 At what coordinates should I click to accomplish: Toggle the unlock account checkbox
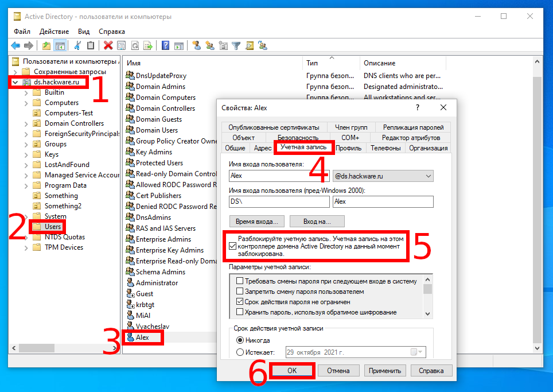[232, 246]
